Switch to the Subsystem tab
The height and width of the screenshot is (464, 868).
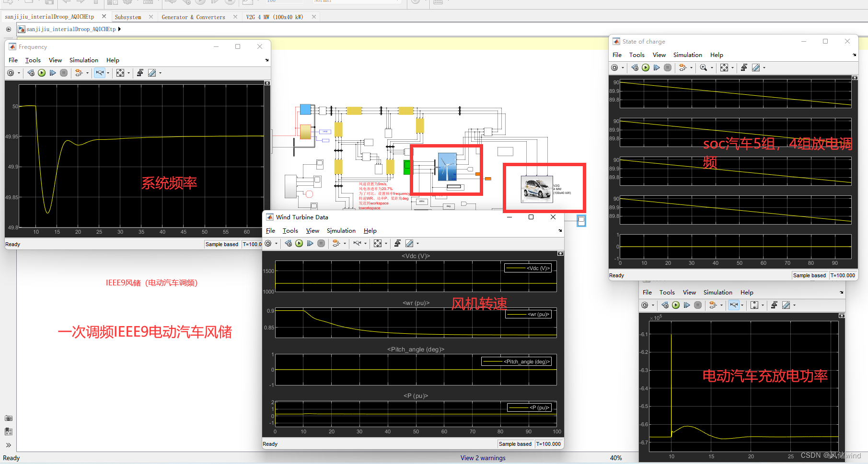pyautogui.click(x=127, y=16)
